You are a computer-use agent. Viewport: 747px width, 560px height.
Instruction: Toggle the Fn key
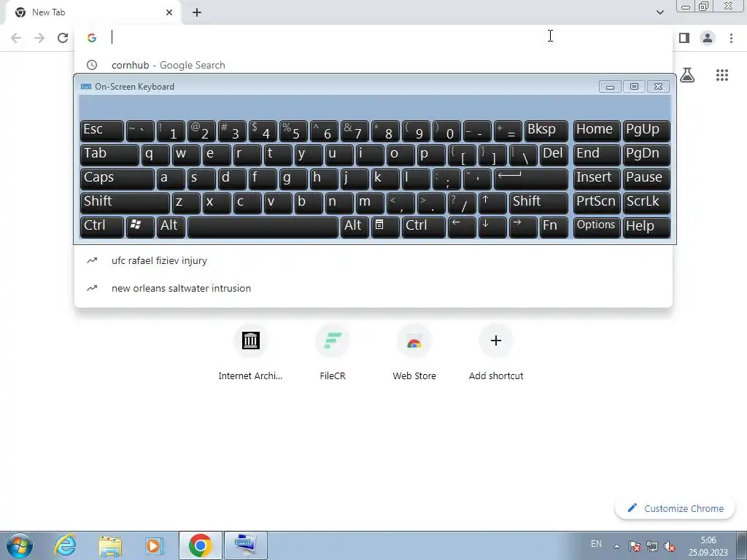pyautogui.click(x=554, y=227)
